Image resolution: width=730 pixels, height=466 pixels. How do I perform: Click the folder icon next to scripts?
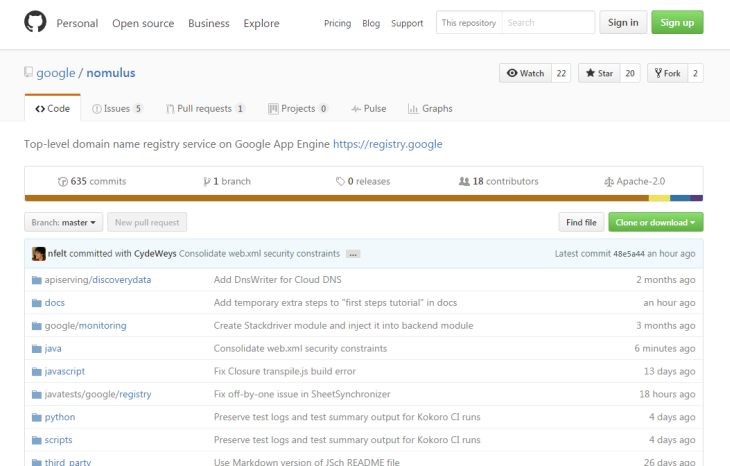pyautogui.click(x=37, y=440)
